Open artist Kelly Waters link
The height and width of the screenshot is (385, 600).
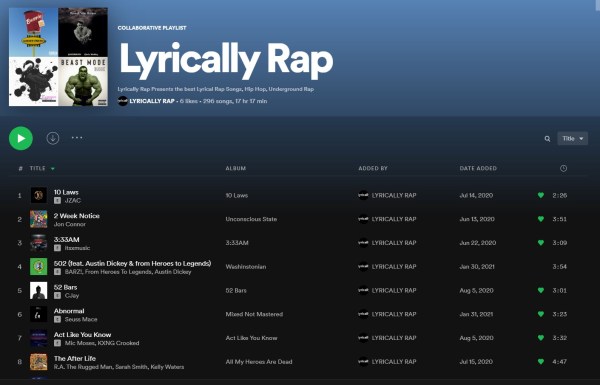pos(167,367)
